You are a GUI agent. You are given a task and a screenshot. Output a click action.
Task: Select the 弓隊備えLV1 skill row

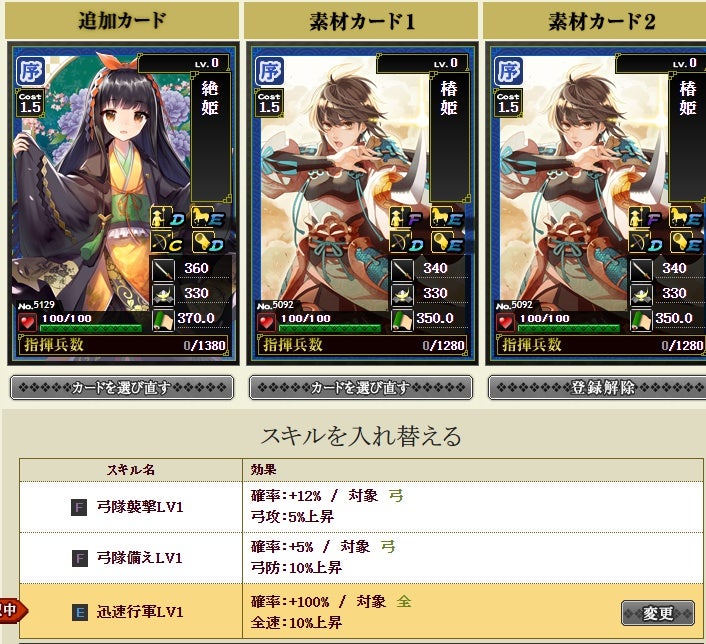click(x=361, y=558)
